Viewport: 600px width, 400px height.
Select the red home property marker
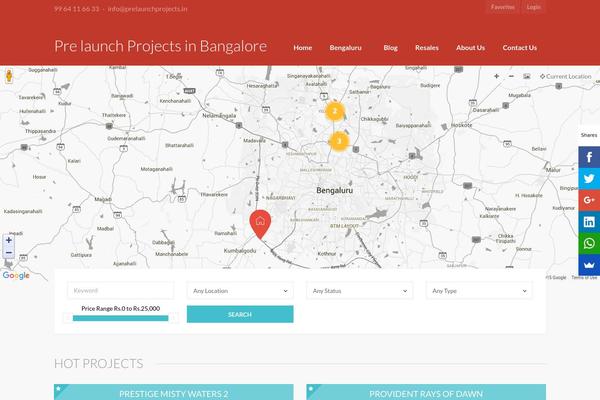point(260,224)
